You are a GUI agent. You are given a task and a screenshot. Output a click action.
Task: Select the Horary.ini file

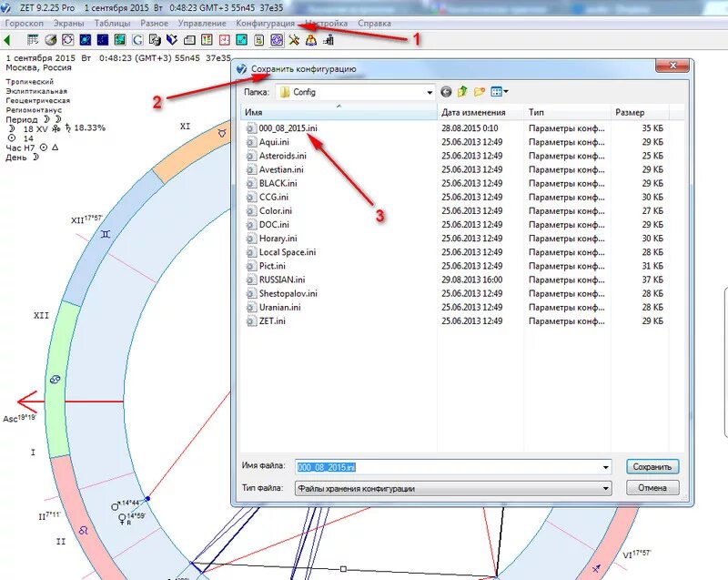[x=278, y=239]
